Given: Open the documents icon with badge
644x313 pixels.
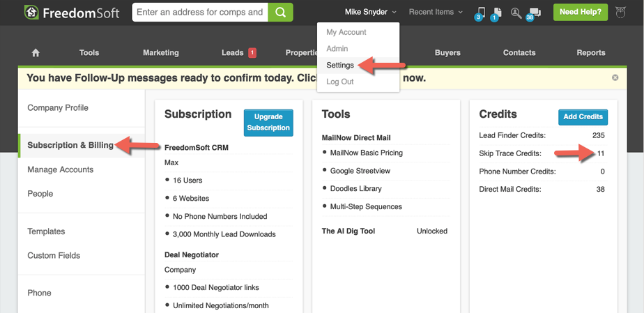Looking at the screenshot, I should [497, 13].
